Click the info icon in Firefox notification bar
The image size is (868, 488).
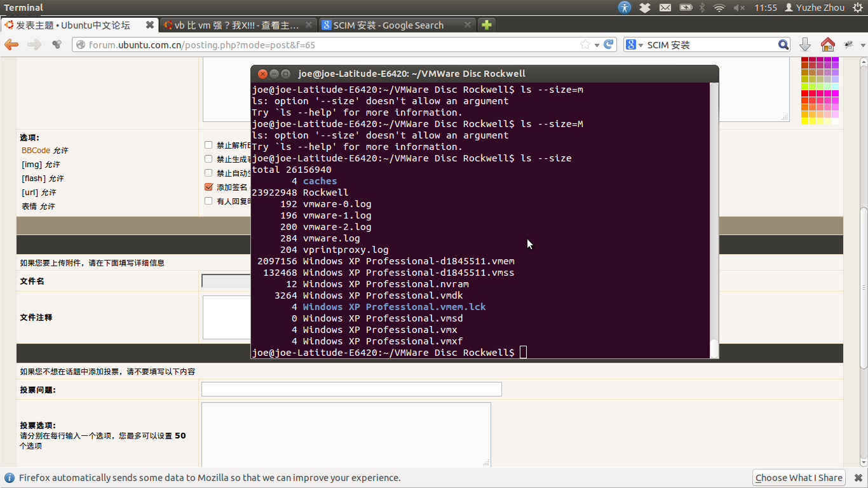(10, 478)
